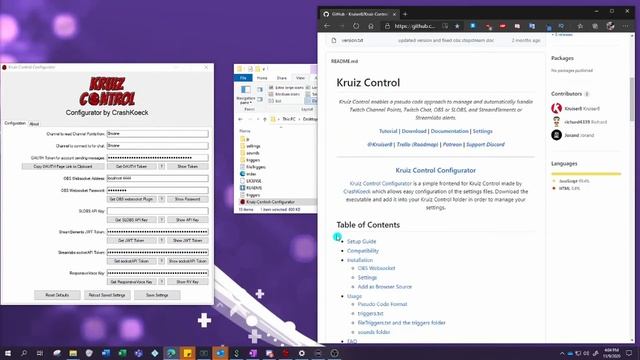Open the Documentation link in README
The height and width of the screenshot is (360, 640).
449,131
